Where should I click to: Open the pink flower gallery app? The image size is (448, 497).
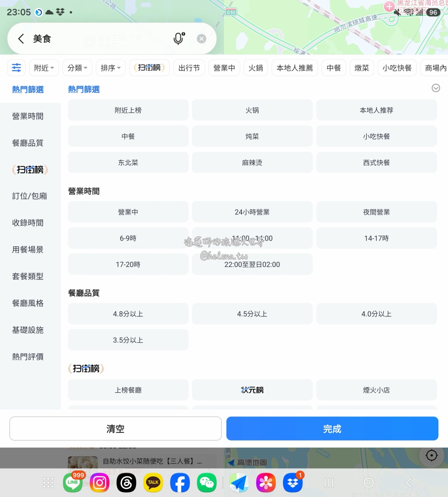(266, 483)
